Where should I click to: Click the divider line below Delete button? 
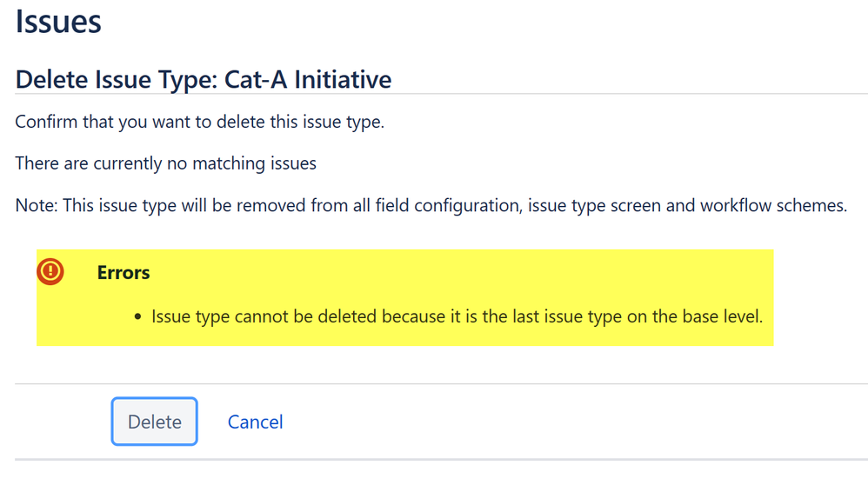(441, 459)
